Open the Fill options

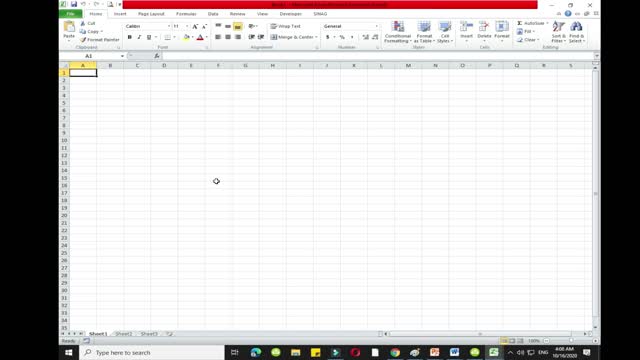[x=526, y=31]
